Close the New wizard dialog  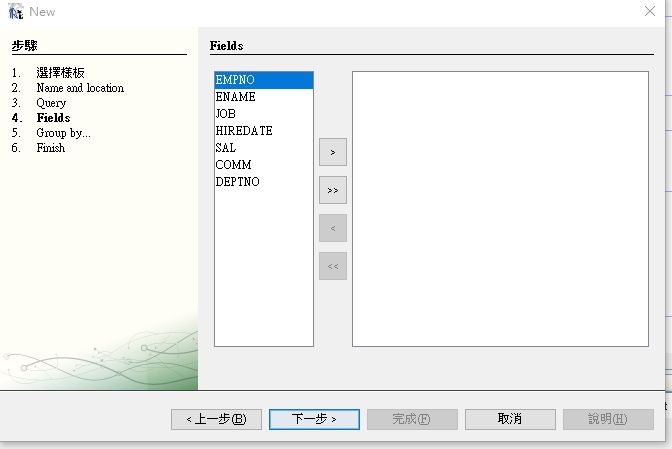point(650,12)
